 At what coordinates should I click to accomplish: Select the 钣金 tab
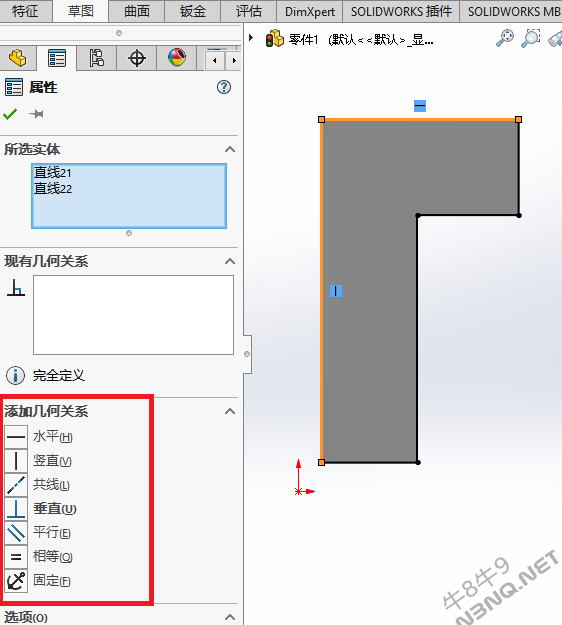[x=193, y=11]
